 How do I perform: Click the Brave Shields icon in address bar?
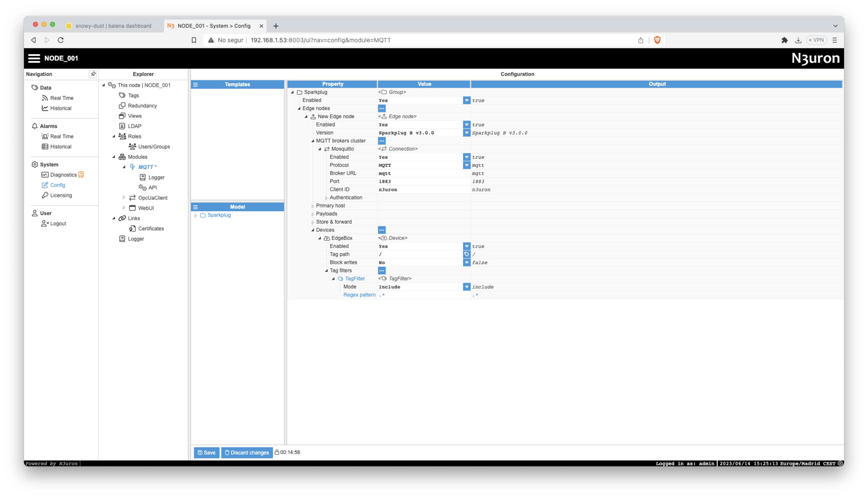pos(657,40)
